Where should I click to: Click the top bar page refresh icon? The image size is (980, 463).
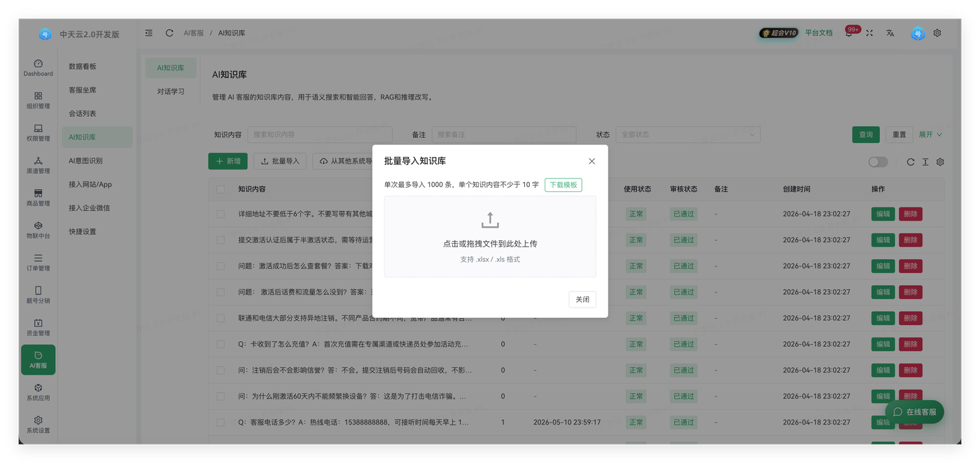pos(169,33)
